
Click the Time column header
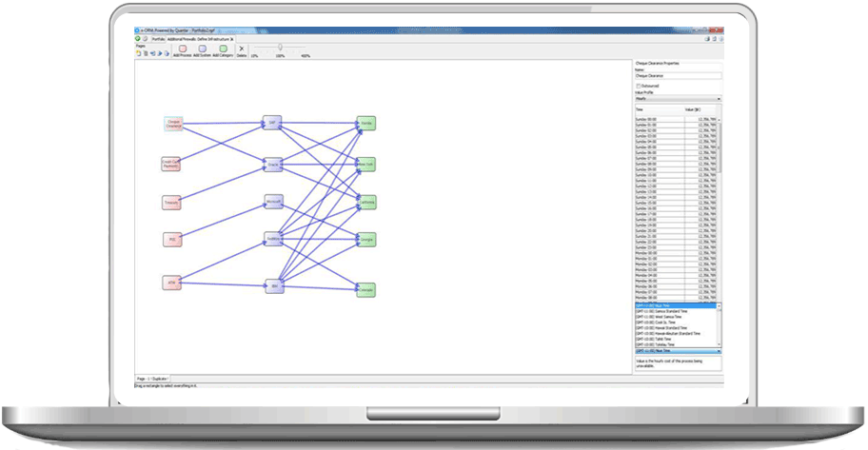point(660,109)
